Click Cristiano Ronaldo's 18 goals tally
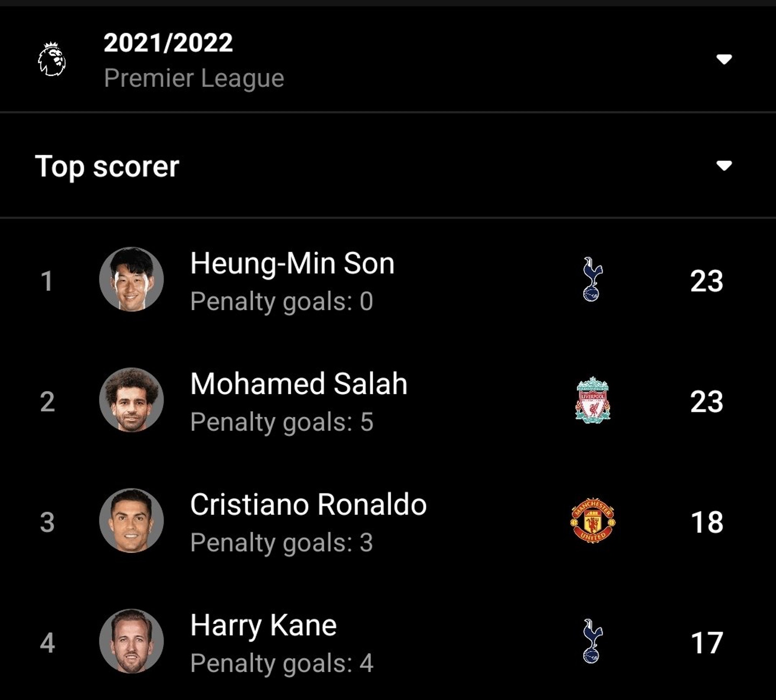This screenshot has height=700, width=776. (706, 522)
